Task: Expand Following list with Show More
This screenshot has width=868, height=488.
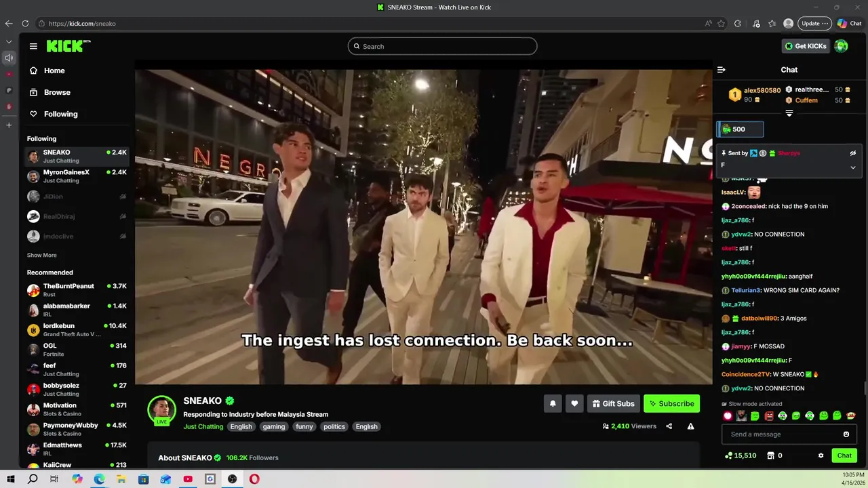Action: [x=41, y=256]
